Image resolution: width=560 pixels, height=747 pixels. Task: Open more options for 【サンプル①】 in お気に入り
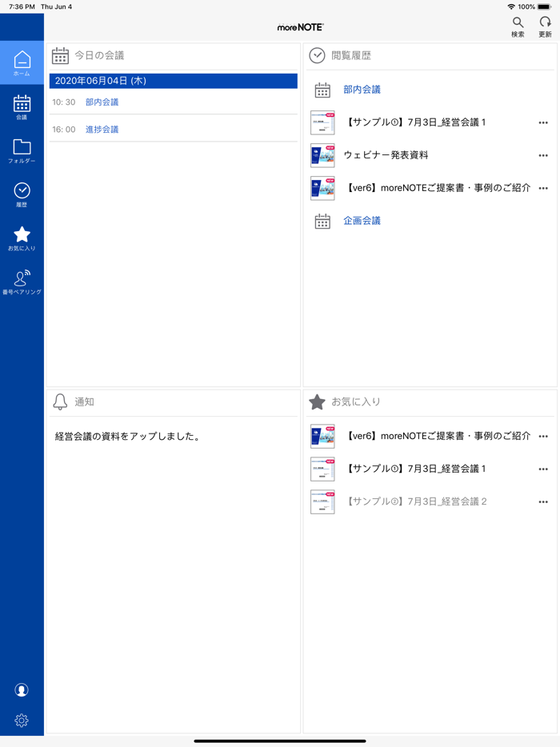click(x=543, y=469)
